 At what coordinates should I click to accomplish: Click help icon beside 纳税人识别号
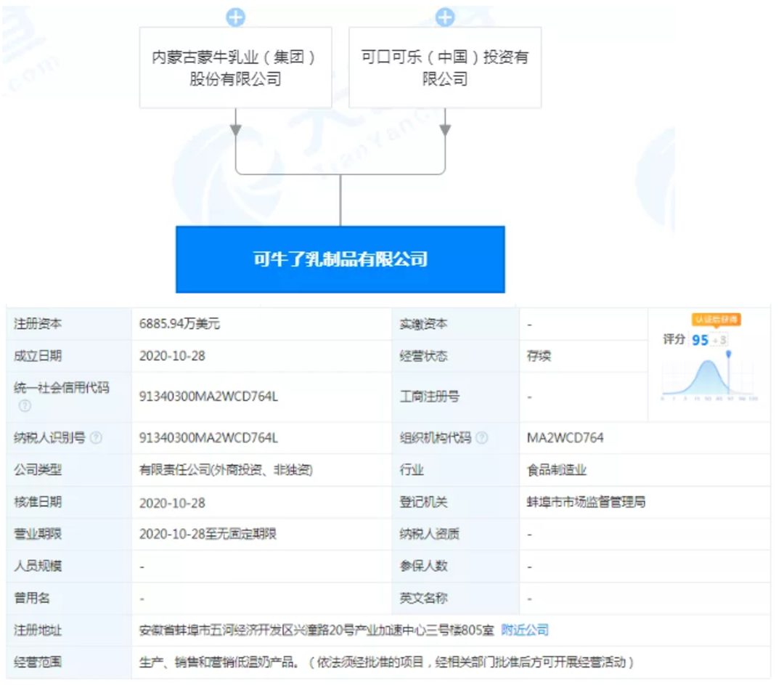coord(96,438)
